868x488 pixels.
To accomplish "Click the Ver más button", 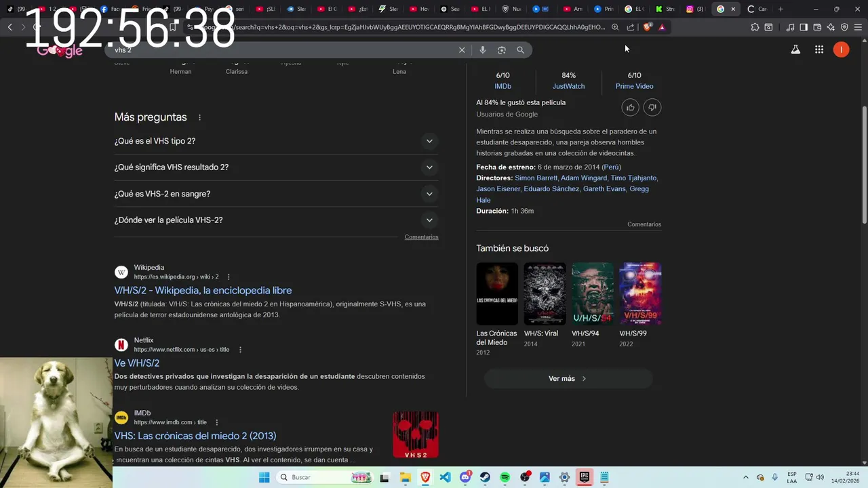I will (568, 379).
